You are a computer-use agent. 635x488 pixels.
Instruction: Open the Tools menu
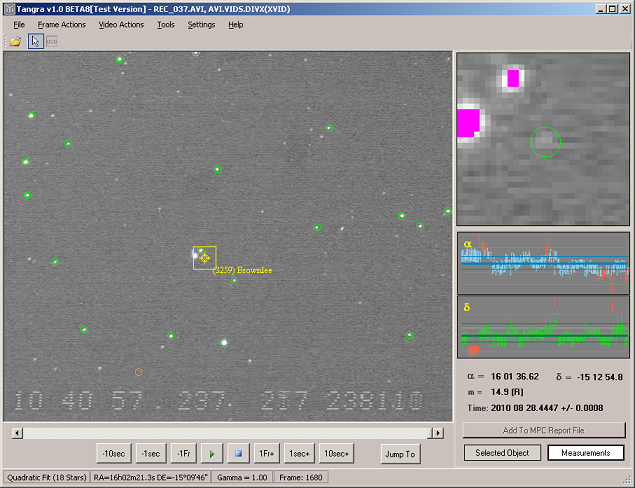(x=166, y=25)
